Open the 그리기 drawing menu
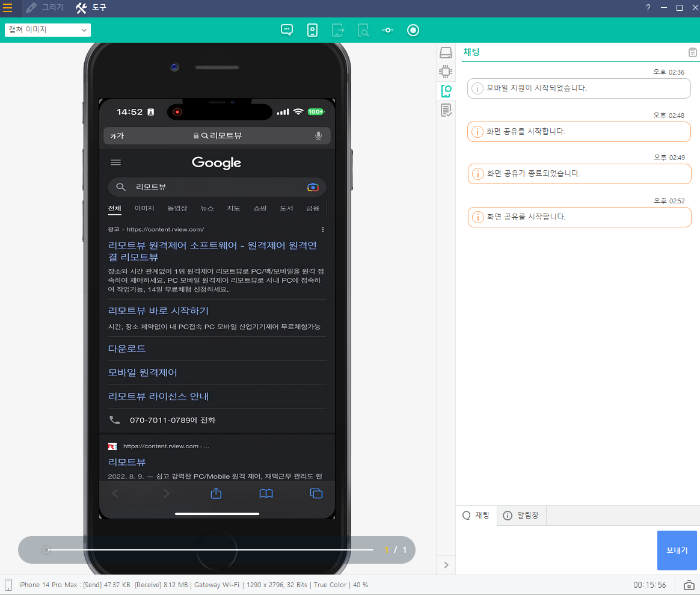Image resolution: width=700 pixels, height=595 pixels. click(x=45, y=8)
